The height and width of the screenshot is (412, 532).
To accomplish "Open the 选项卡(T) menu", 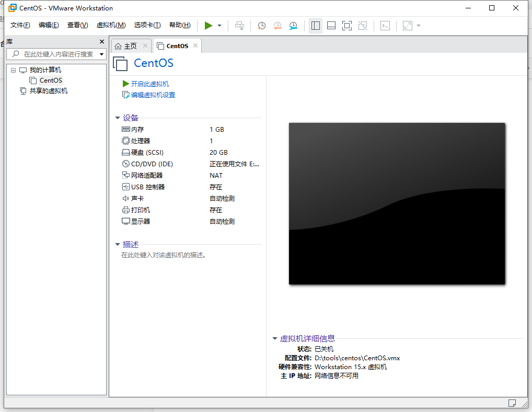I will (147, 25).
